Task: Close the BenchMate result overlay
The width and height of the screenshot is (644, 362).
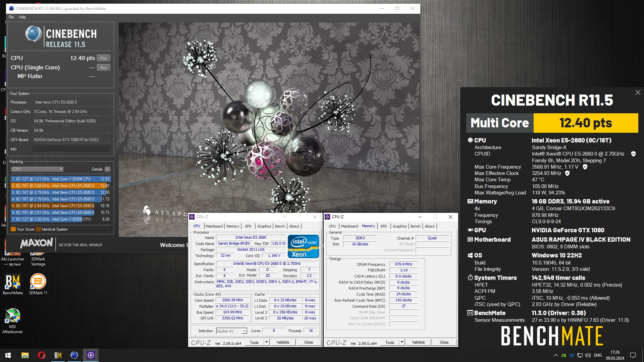Action: tap(638, 93)
